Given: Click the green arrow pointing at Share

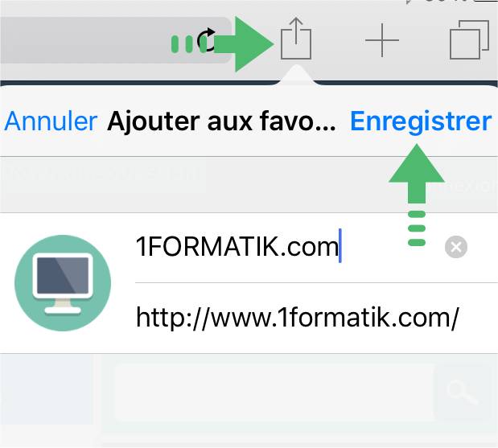Looking at the screenshot, I should tap(222, 43).
